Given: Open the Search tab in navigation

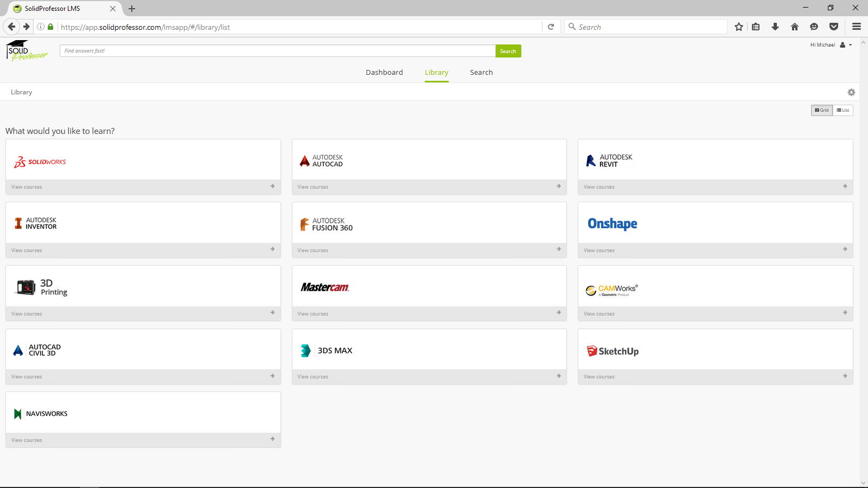Looking at the screenshot, I should pos(481,72).
